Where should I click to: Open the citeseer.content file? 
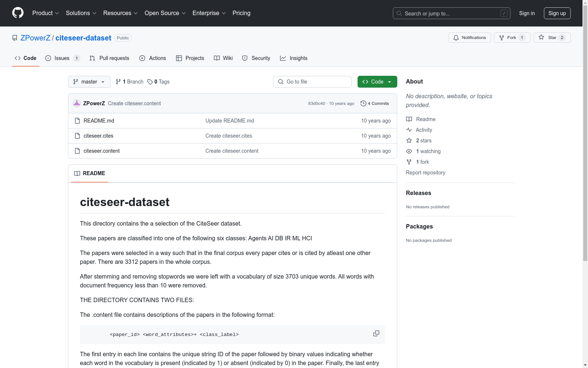point(102,151)
